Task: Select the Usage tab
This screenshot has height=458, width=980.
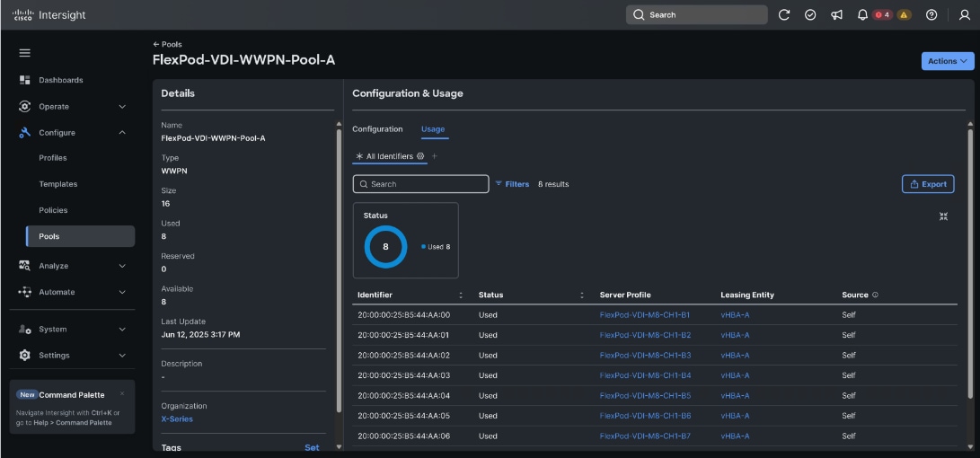Action: 433,129
